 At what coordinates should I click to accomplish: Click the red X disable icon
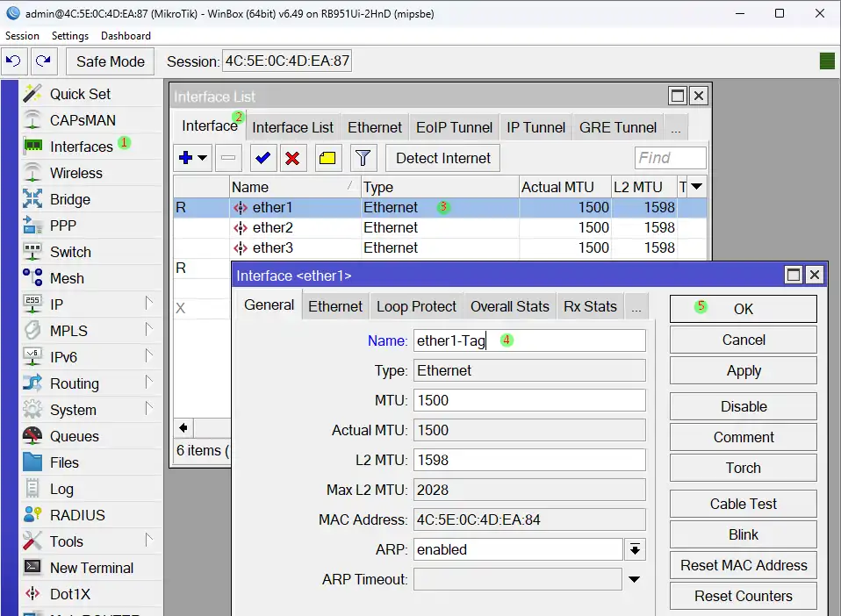pyautogui.click(x=292, y=158)
